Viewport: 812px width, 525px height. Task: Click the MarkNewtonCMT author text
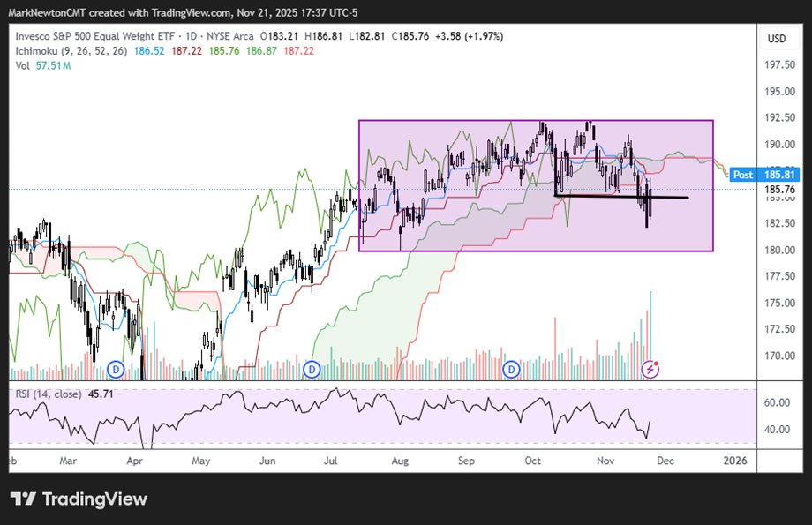44,13
